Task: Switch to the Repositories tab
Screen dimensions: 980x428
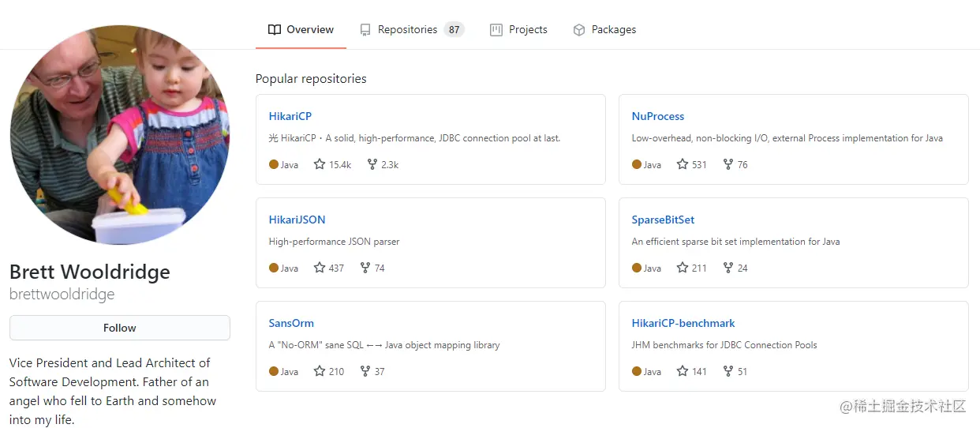Action: pos(412,30)
